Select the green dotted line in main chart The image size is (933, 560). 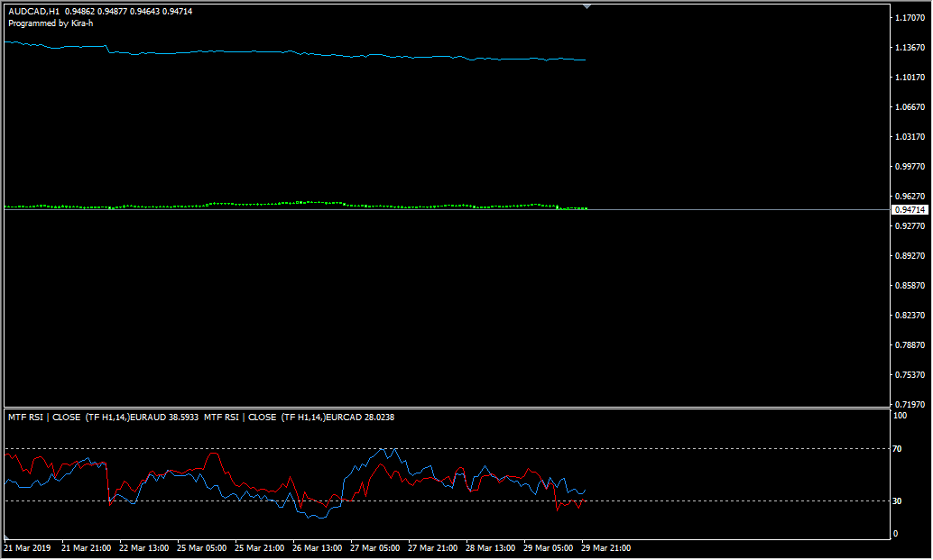tap(296, 205)
